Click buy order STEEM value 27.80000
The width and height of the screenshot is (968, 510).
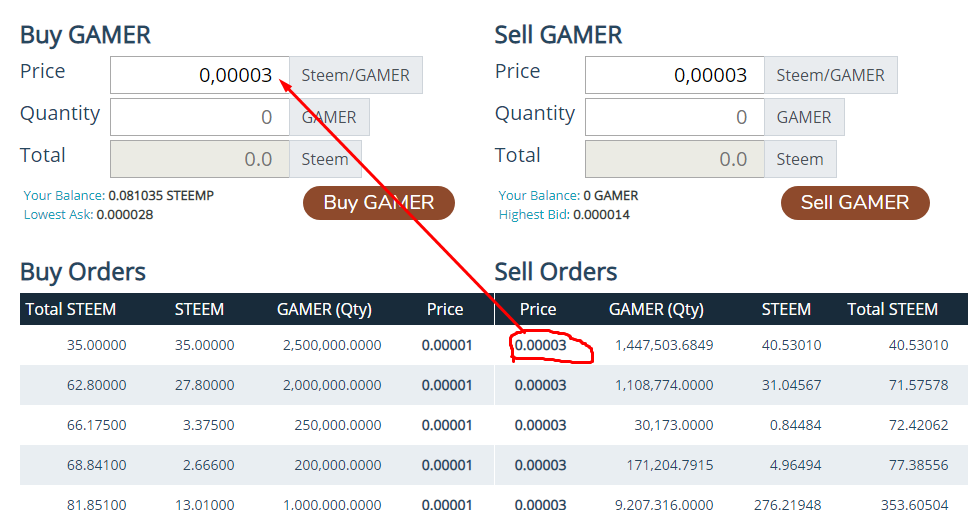(204, 385)
